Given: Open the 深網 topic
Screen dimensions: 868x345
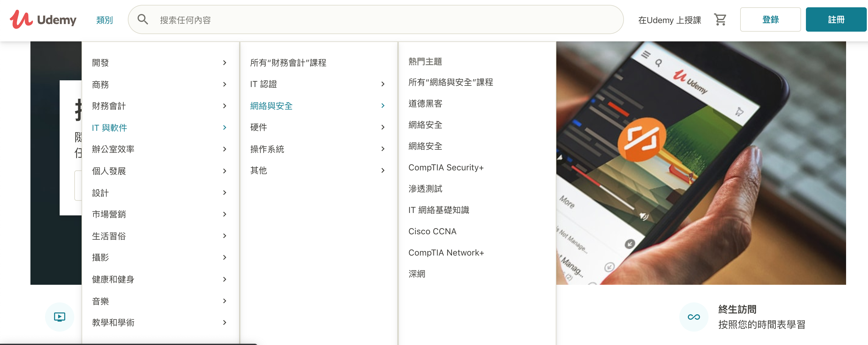Looking at the screenshot, I should coord(417,274).
